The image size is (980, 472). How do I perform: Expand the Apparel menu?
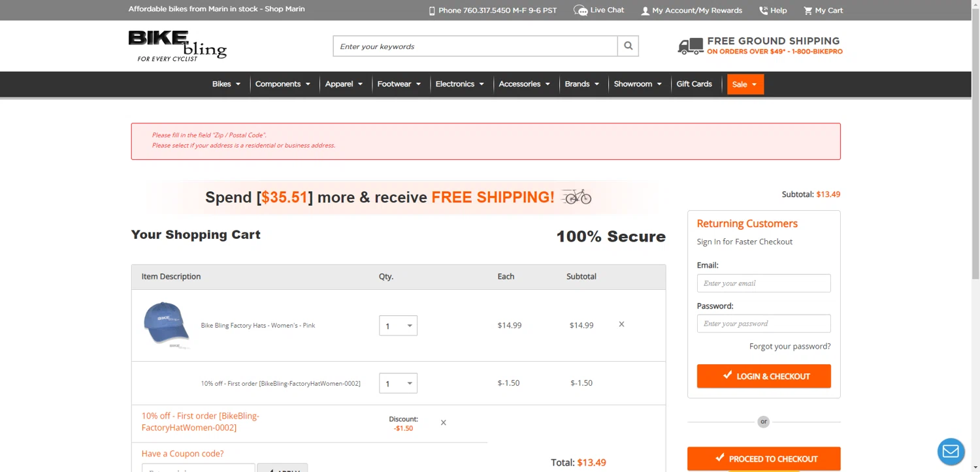click(344, 84)
